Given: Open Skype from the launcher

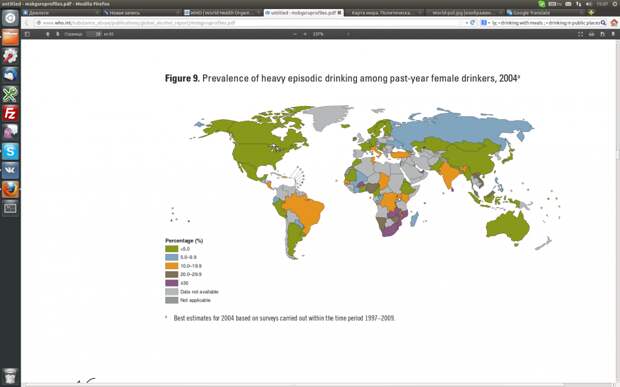Looking at the screenshot, I should pyautogui.click(x=10, y=151).
